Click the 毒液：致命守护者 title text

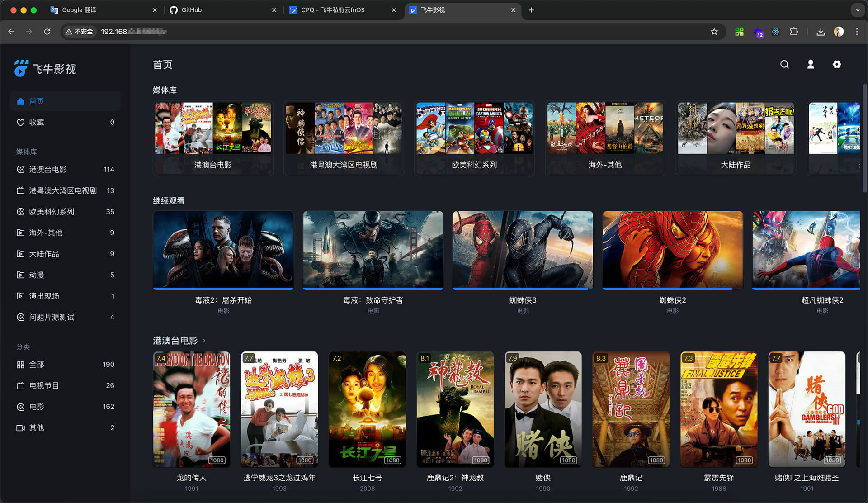[373, 300]
